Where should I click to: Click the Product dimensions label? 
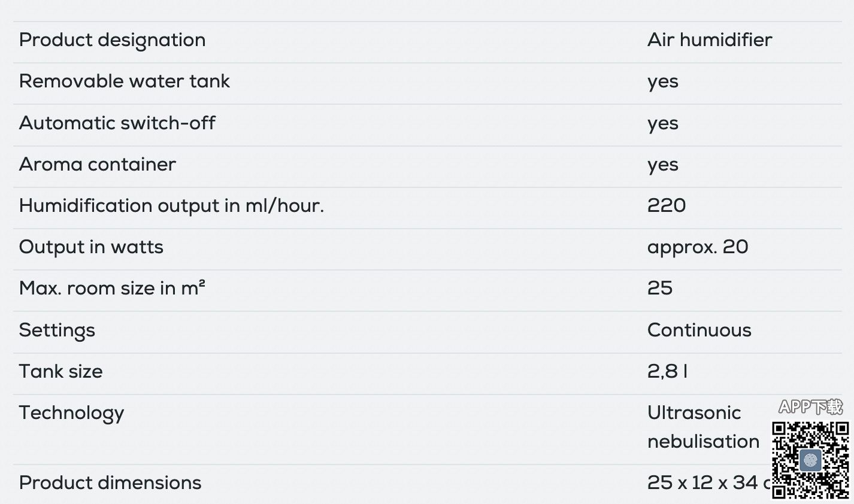[x=110, y=483]
